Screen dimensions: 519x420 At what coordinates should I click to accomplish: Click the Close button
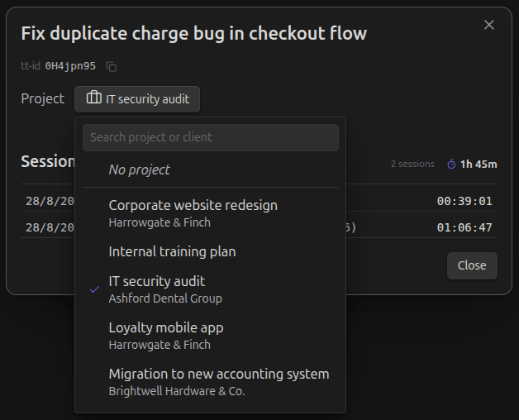[472, 265]
